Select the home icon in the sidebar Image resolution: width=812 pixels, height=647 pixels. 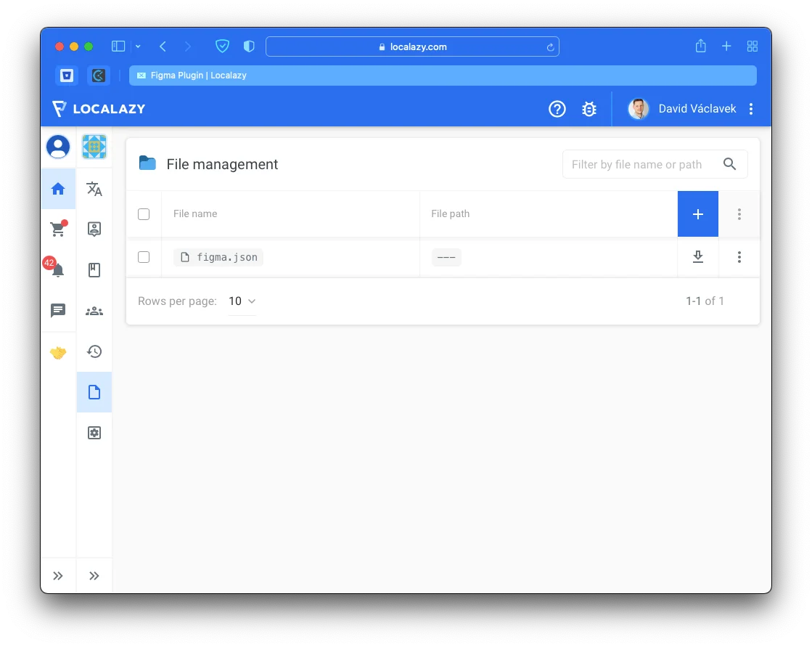58,188
